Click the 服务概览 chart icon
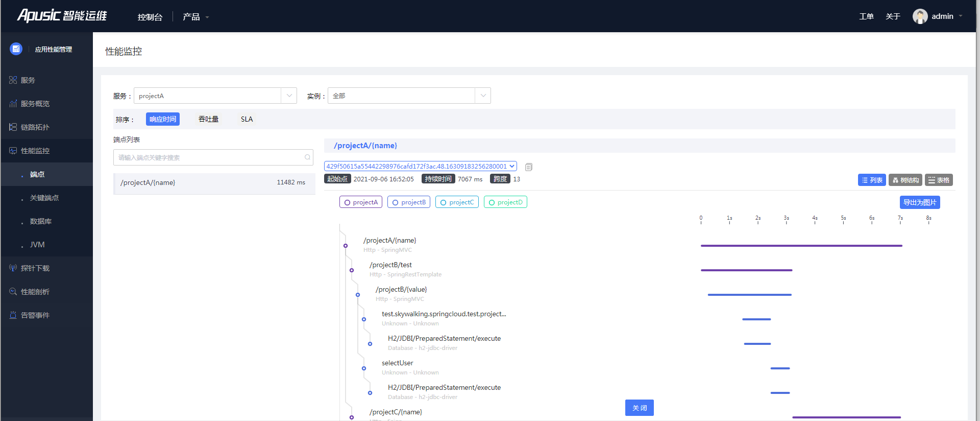This screenshot has height=421, width=980. coord(13,104)
